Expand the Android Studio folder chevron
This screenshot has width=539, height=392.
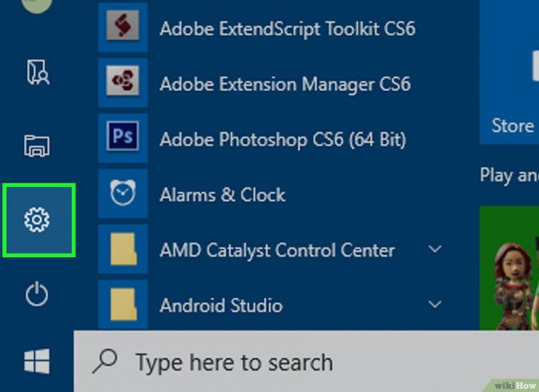435,304
